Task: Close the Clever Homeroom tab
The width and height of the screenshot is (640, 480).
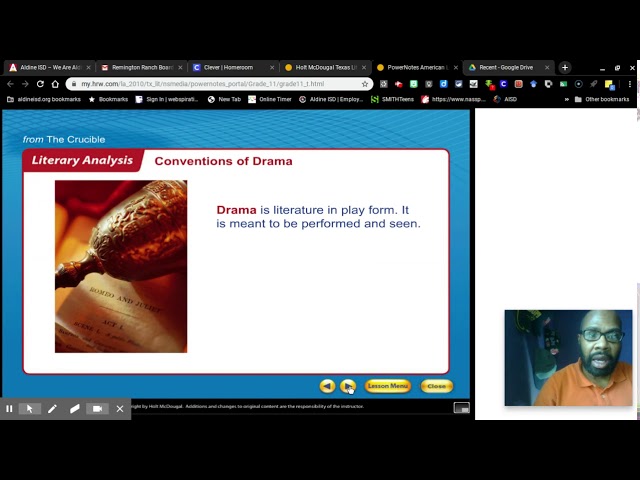Action: click(x=272, y=67)
